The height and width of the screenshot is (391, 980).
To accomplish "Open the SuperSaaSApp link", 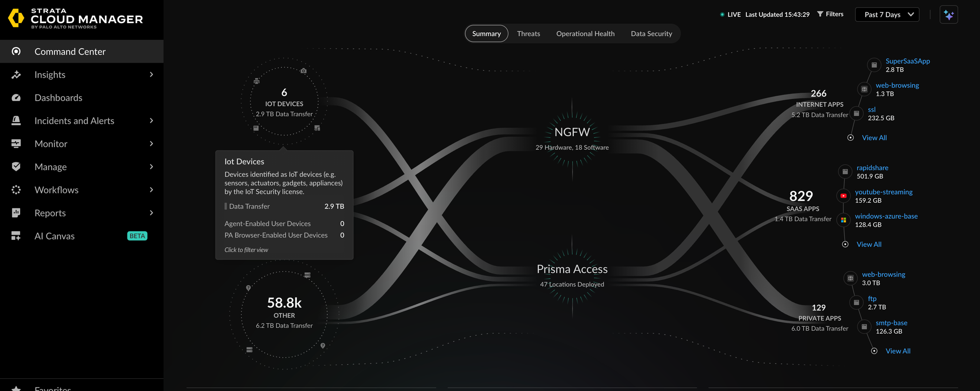I will tap(907, 61).
